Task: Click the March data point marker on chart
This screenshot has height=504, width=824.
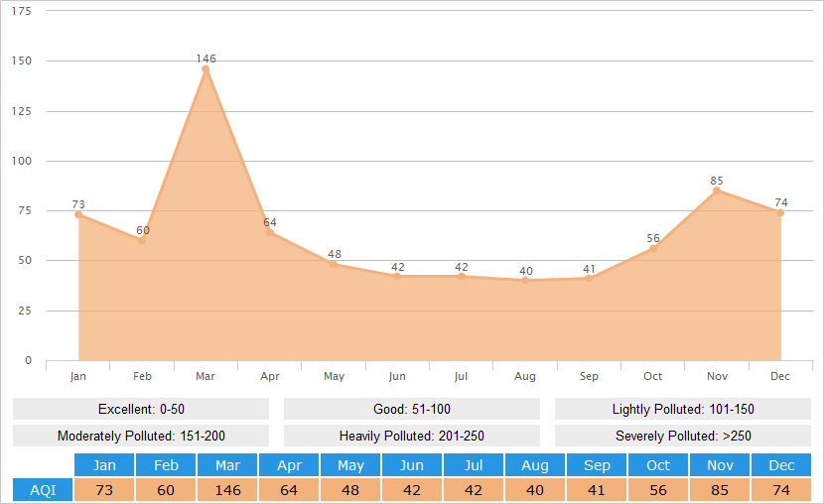Action: (206, 68)
